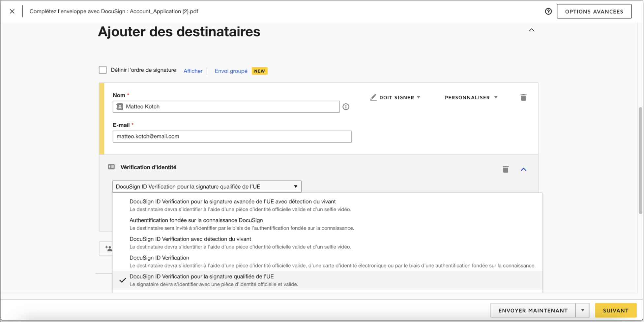Viewport: 644px width, 322px height.
Task: Select signature avancée de l'UE verification option
Action: pos(232,202)
